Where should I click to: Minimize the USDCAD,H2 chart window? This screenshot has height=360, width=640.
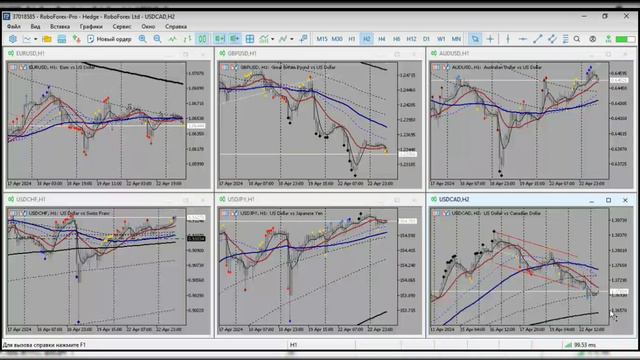click(x=591, y=200)
